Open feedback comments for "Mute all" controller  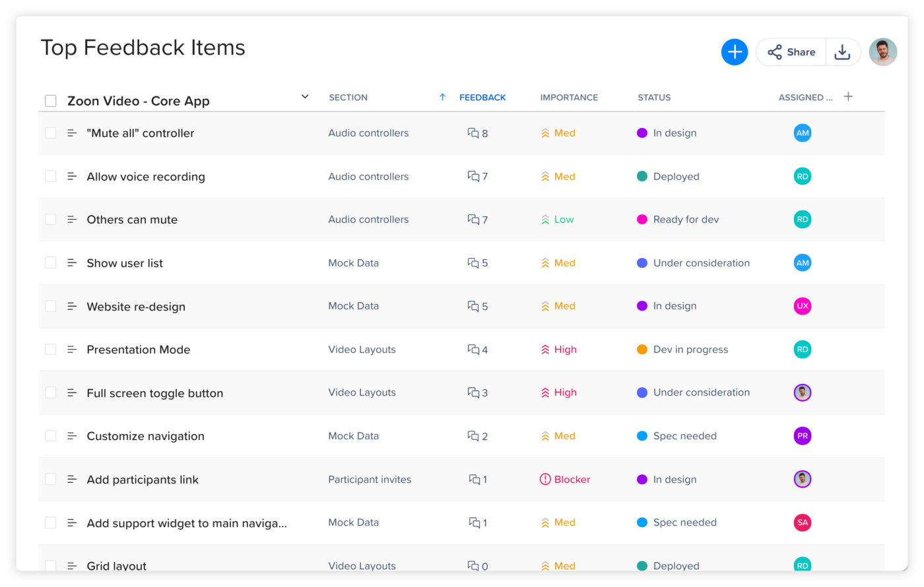tap(478, 133)
